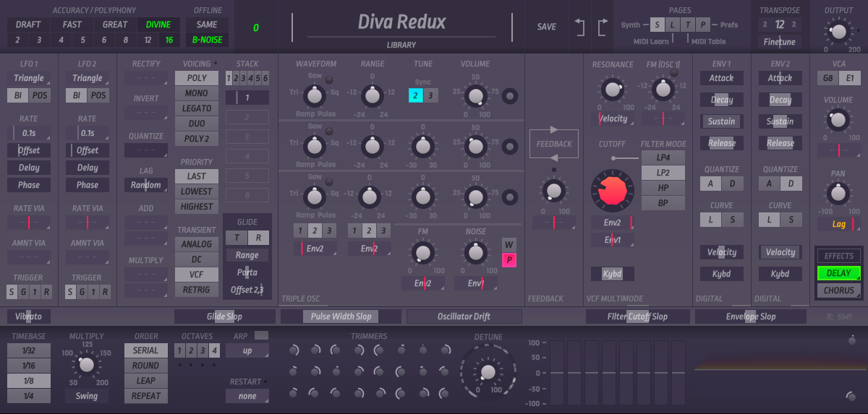Screen dimensions: 868x414
Task: Select pink noise P button
Action: 509,261
